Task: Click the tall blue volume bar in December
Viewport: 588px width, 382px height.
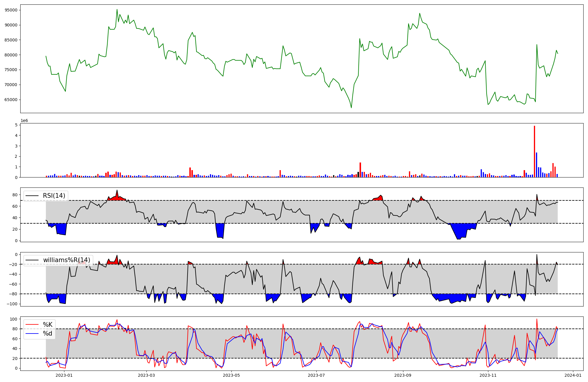Action: coord(537,165)
